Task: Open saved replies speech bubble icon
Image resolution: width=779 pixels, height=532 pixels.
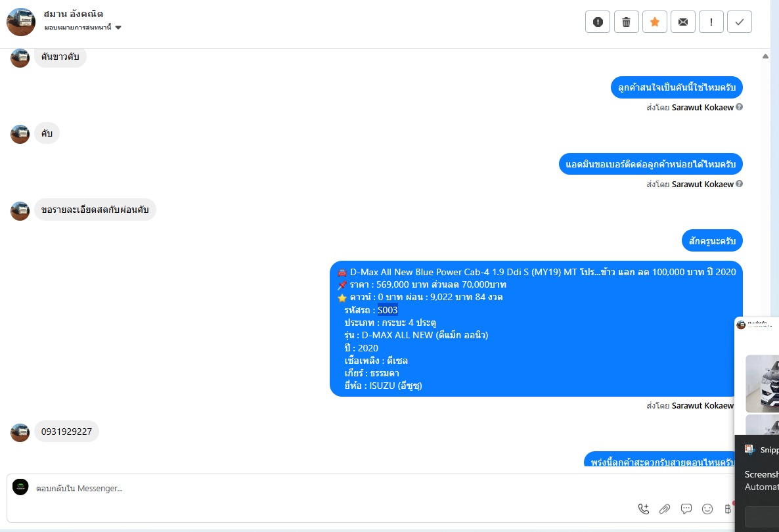Action: [x=686, y=508]
